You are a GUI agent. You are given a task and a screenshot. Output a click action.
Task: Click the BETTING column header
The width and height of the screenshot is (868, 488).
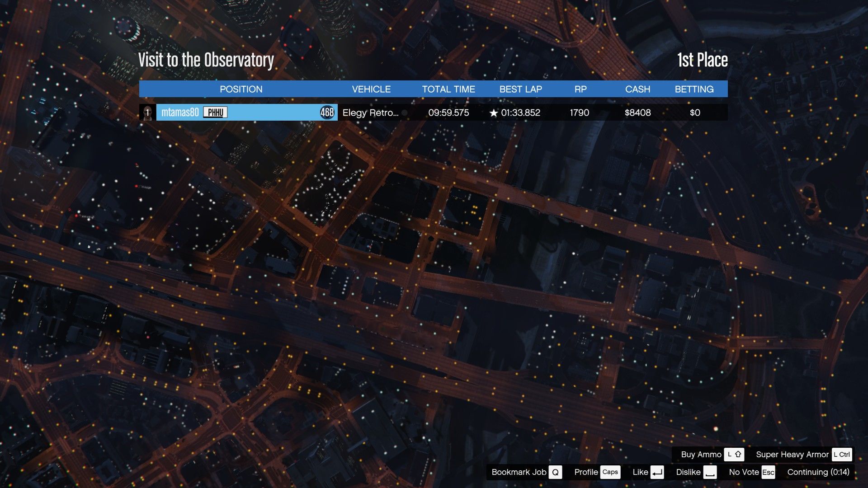coord(694,89)
